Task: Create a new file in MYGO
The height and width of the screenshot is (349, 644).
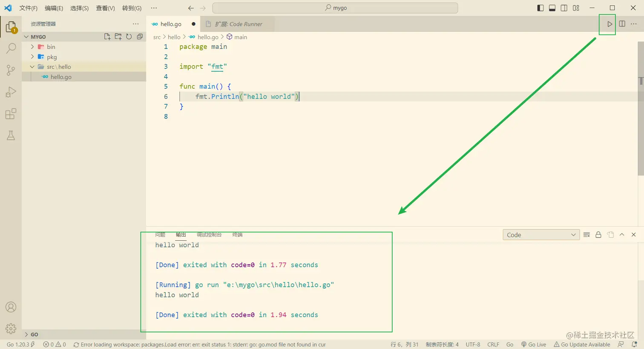Action: tap(107, 37)
